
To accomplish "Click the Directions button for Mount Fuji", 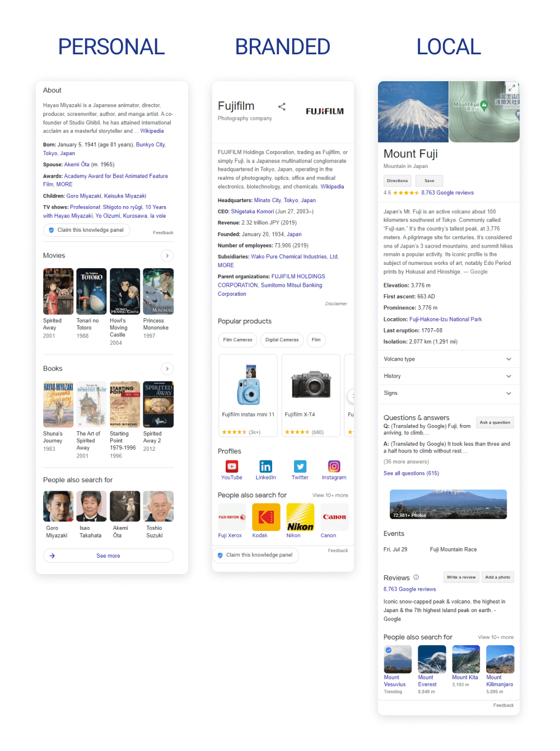I will (x=397, y=180).
